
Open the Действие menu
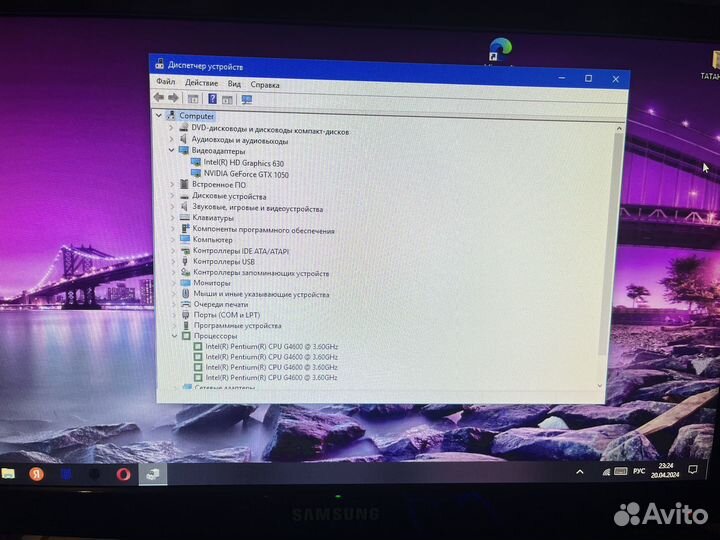click(x=201, y=83)
